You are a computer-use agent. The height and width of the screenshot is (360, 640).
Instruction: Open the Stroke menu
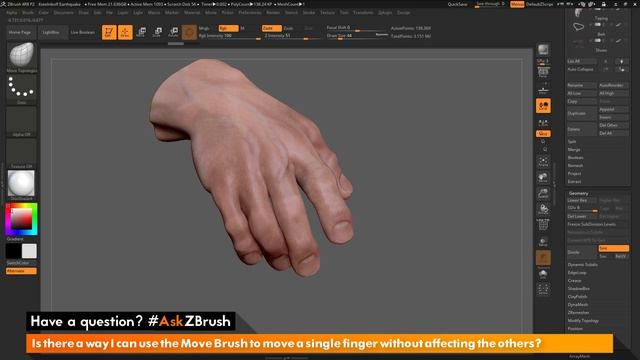(x=309, y=13)
